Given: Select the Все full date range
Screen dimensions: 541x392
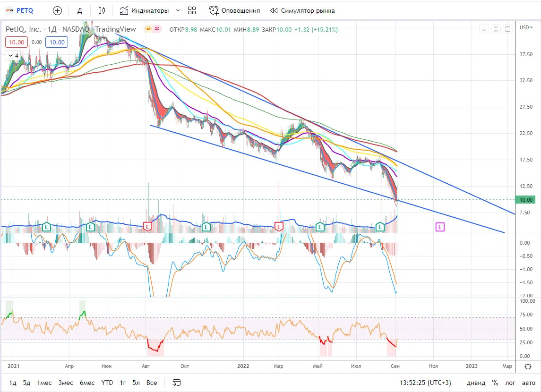Looking at the screenshot, I should [x=152, y=383].
